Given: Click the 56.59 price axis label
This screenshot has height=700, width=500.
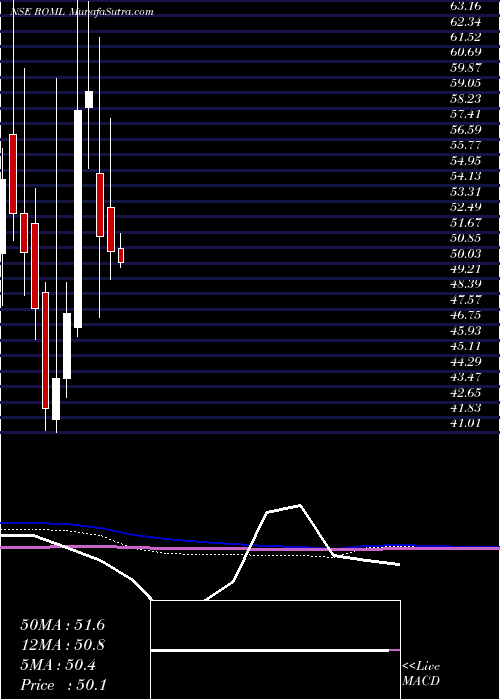Looking at the screenshot, I should pyautogui.click(x=466, y=130).
